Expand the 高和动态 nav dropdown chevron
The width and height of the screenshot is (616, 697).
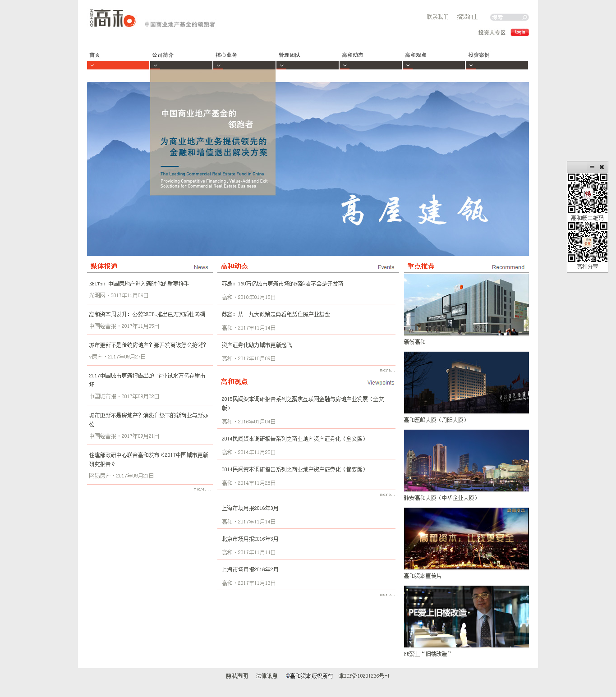(x=345, y=65)
